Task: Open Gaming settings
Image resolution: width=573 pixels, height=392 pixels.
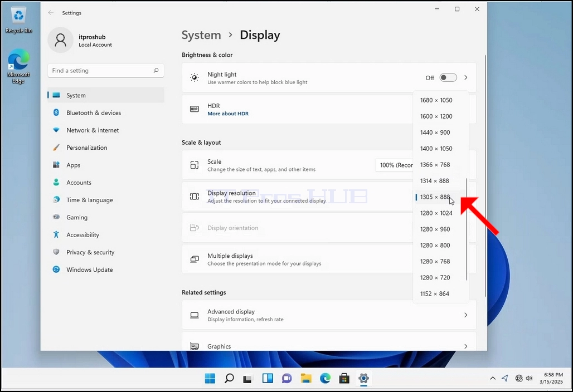Action: pos(106,218)
